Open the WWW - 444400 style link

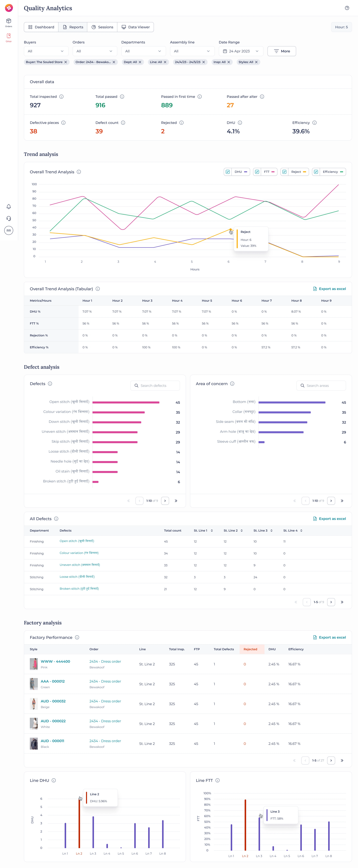click(x=55, y=661)
